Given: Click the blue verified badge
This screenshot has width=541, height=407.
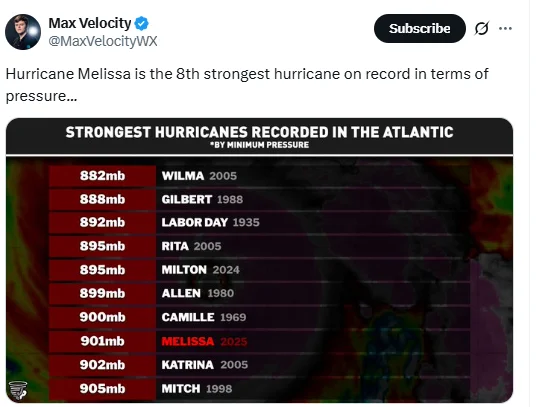Looking at the screenshot, I should click(x=141, y=23).
